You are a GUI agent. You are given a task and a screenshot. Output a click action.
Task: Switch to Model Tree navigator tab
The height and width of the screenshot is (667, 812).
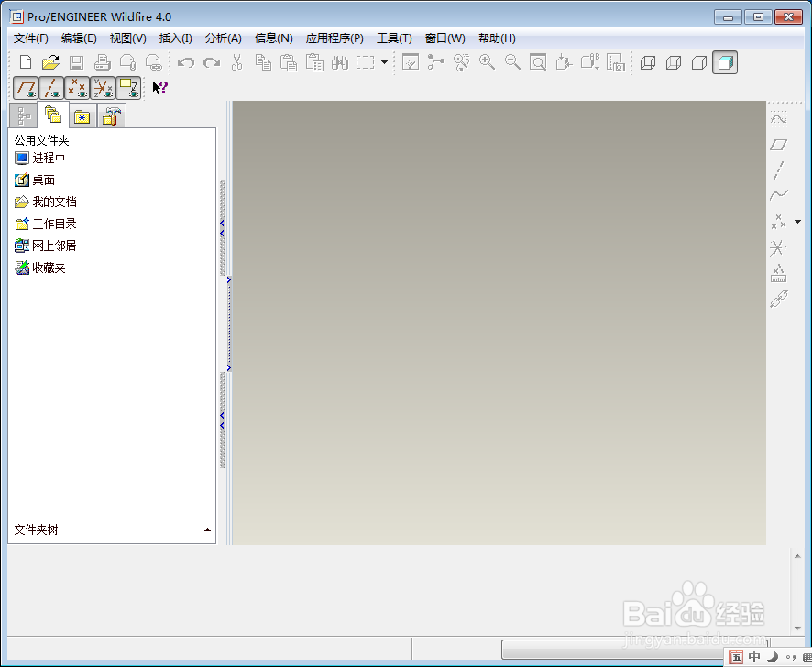[23, 115]
